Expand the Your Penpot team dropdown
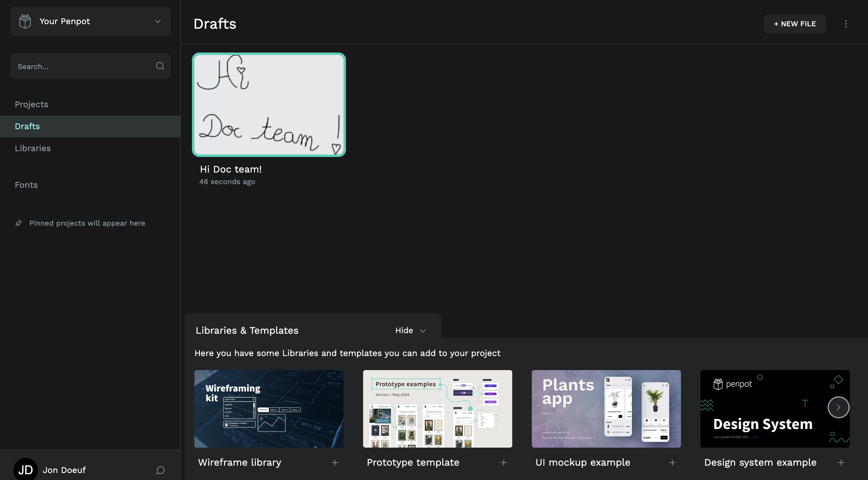This screenshot has height=480, width=868. pyautogui.click(x=157, y=21)
